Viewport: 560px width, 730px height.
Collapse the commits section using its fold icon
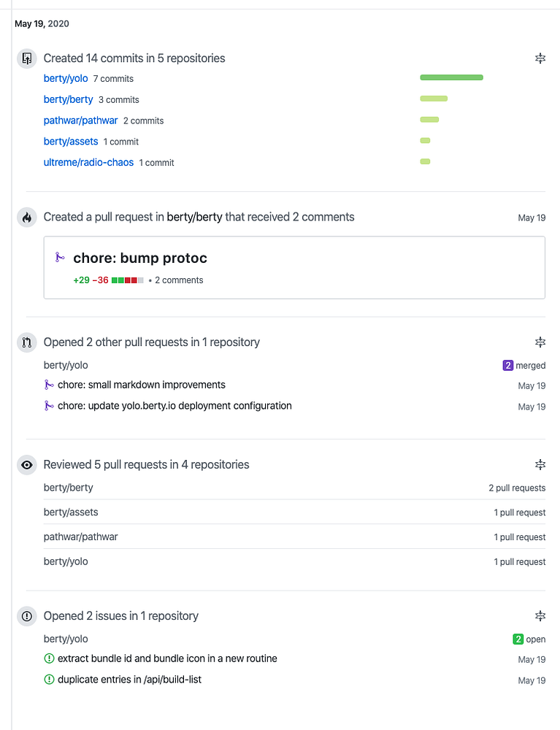click(x=540, y=58)
